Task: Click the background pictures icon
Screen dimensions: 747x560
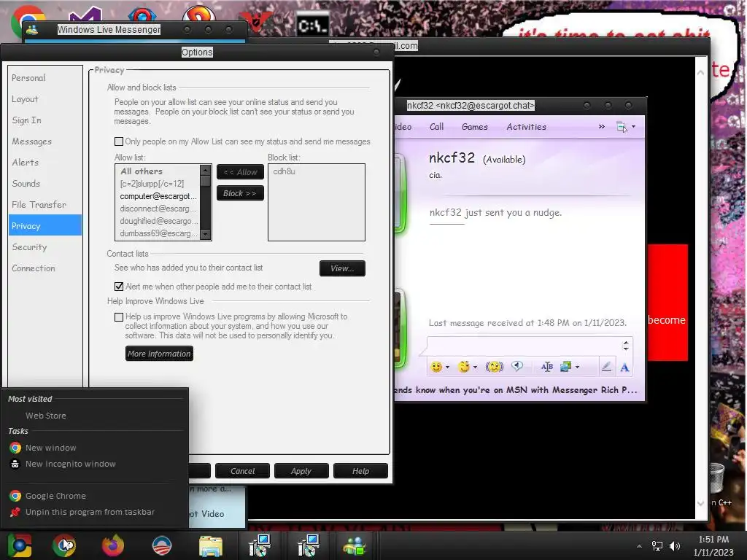Action: point(565,367)
